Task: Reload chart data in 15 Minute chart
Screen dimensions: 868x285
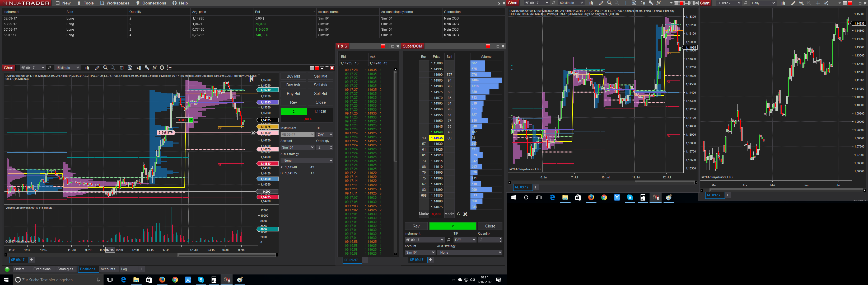Action: pyautogui.click(x=162, y=68)
